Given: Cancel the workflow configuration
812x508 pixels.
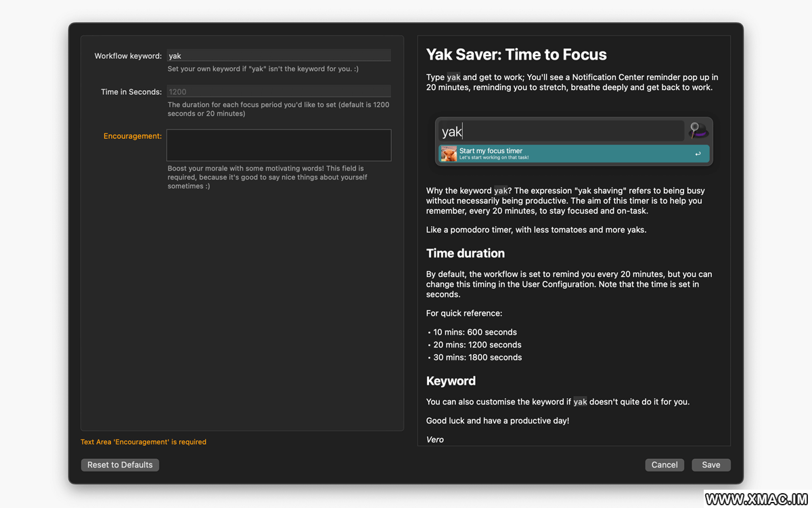Looking at the screenshot, I should (x=664, y=465).
